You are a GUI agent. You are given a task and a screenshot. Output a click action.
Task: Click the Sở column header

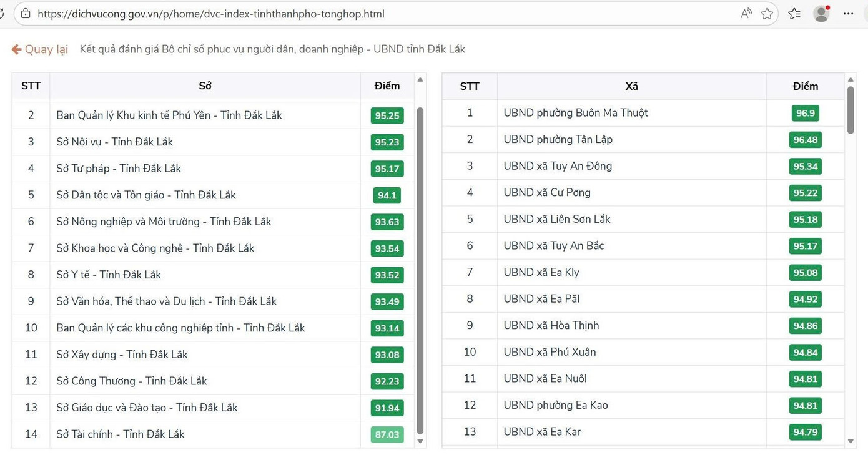pos(205,86)
